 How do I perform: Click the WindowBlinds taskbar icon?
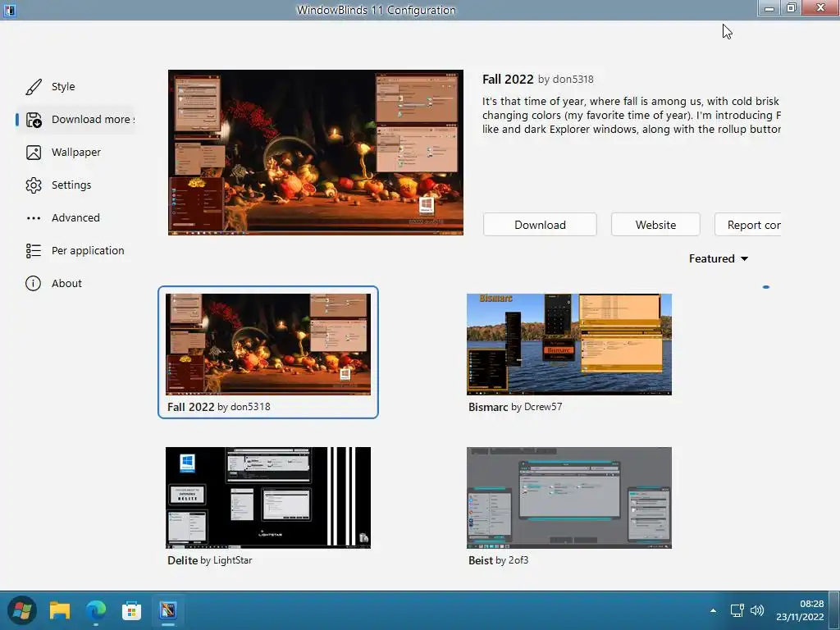pos(167,610)
